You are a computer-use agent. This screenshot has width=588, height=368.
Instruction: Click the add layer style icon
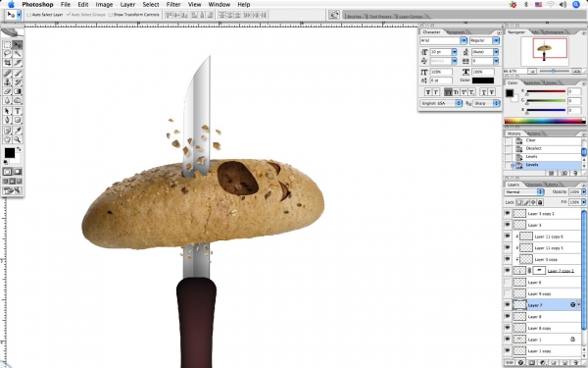(x=520, y=363)
